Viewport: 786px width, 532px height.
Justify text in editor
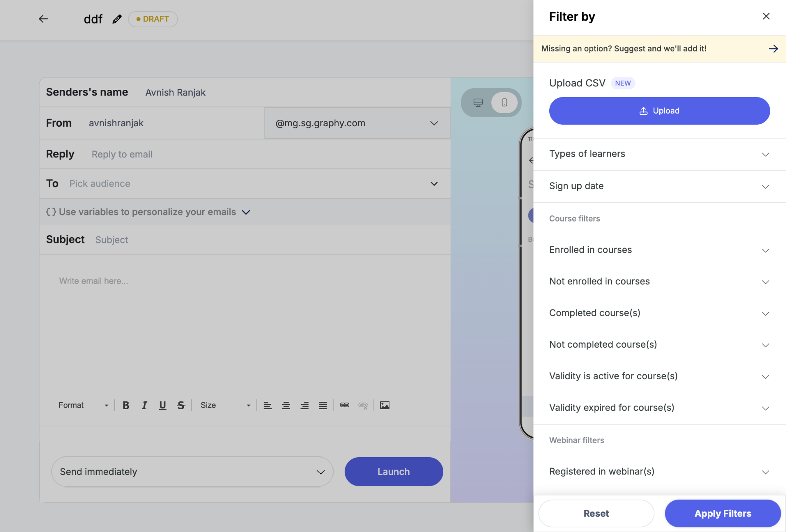point(323,405)
